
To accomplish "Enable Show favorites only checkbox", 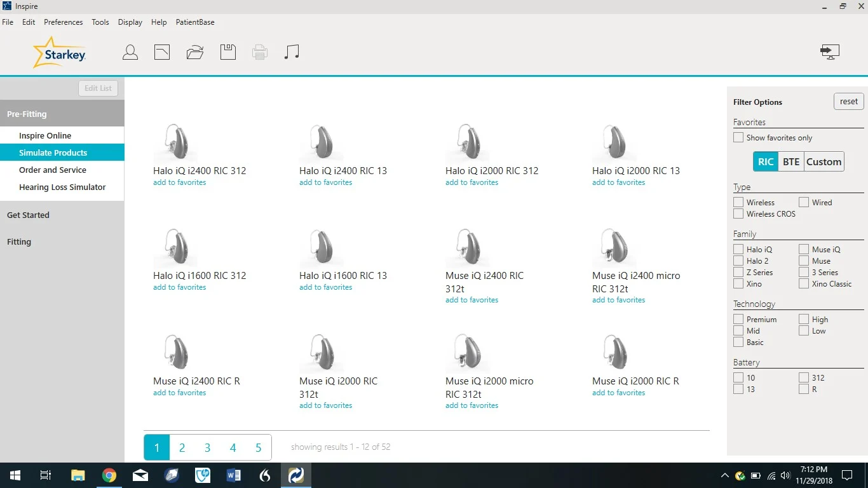I will pyautogui.click(x=738, y=137).
